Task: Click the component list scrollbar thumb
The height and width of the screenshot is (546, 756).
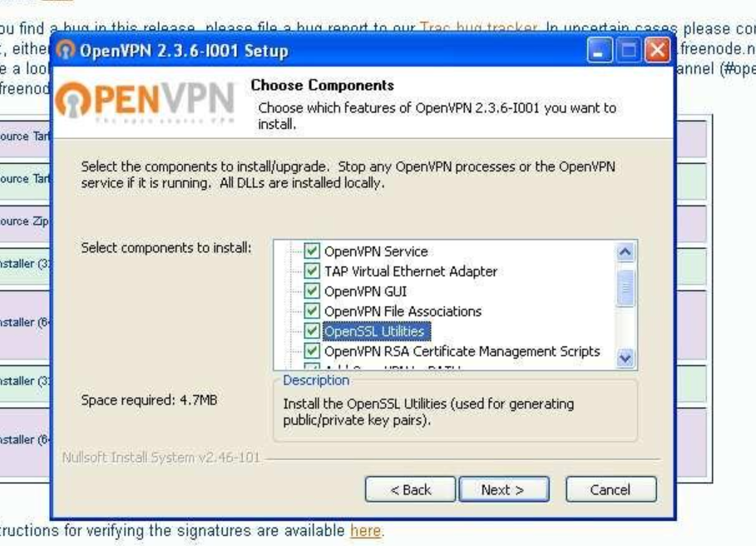Action: click(x=626, y=288)
